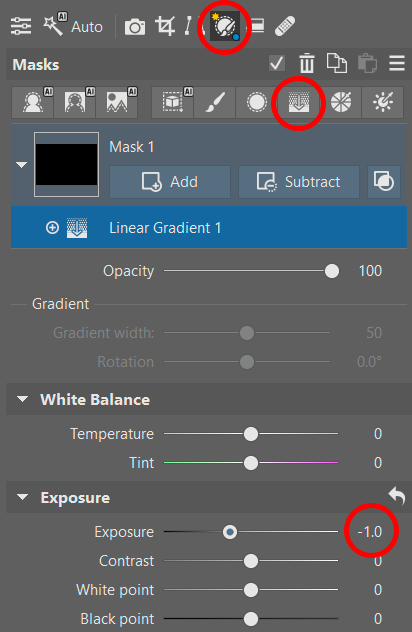Collapse the Exposure section
412x632 pixels.
(x=23, y=497)
